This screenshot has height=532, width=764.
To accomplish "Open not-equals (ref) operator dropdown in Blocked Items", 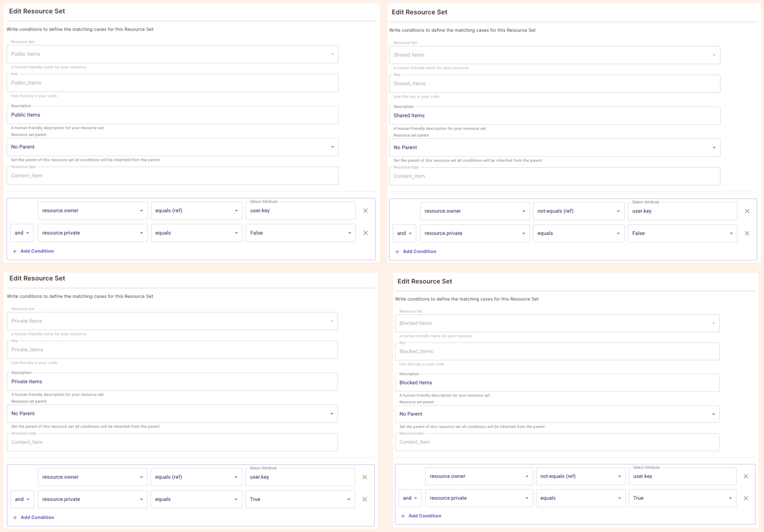I will click(x=581, y=476).
